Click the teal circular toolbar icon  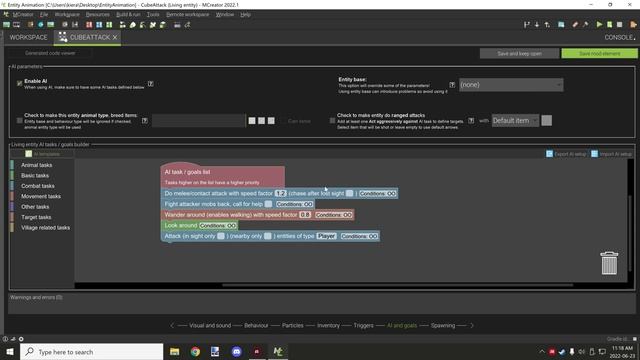(x=40, y=24)
